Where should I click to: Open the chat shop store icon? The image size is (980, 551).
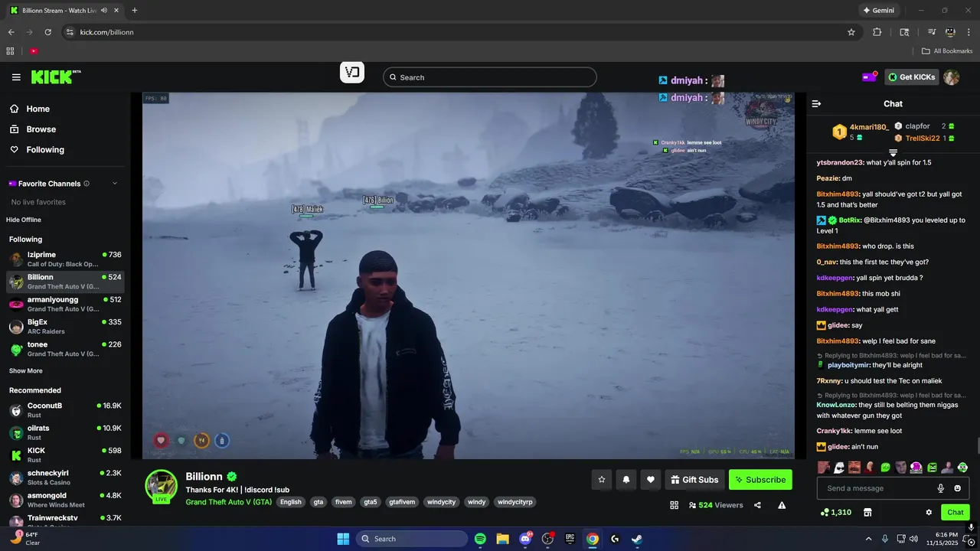pos(867,512)
